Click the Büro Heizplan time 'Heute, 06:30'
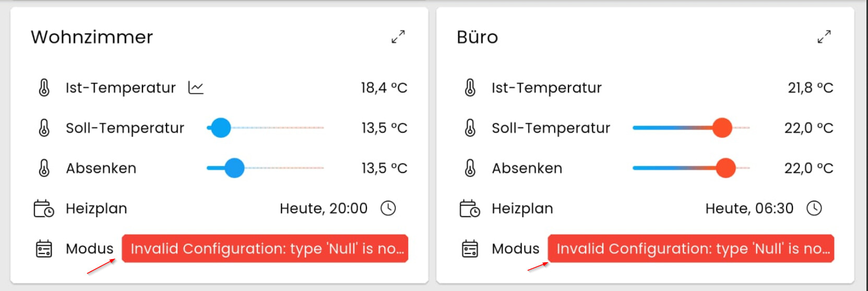 pyautogui.click(x=749, y=208)
